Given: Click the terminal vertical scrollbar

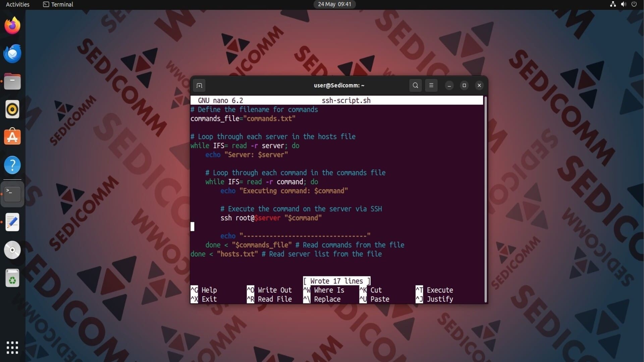Looking at the screenshot, I should [485, 199].
